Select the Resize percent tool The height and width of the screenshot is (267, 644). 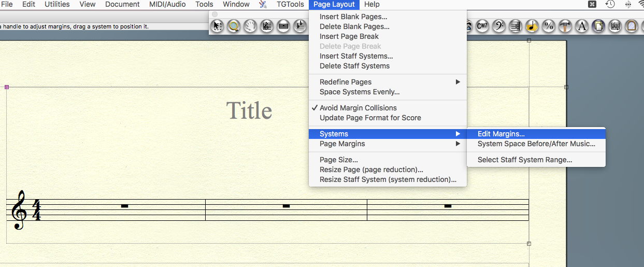click(549, 26)
